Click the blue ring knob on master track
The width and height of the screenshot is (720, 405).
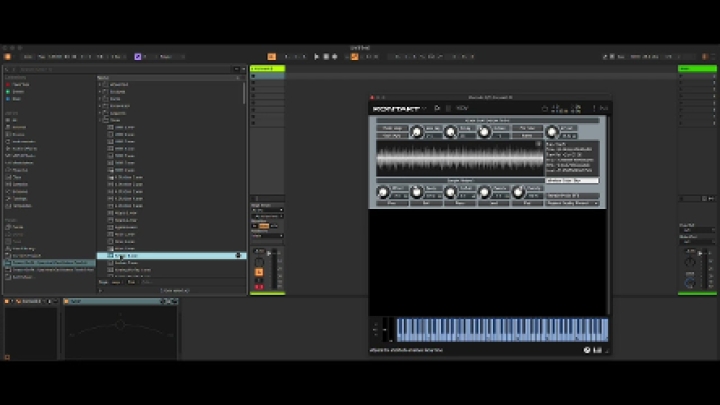690,283
